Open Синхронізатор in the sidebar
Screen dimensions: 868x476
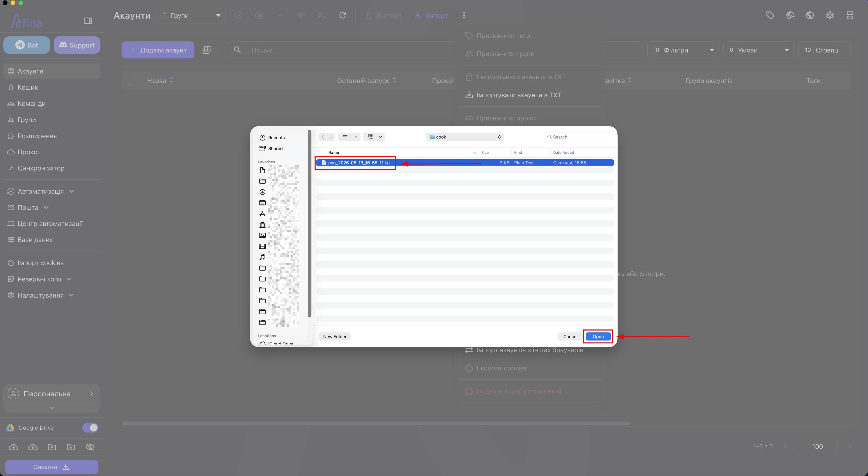[x=52, y=168]
